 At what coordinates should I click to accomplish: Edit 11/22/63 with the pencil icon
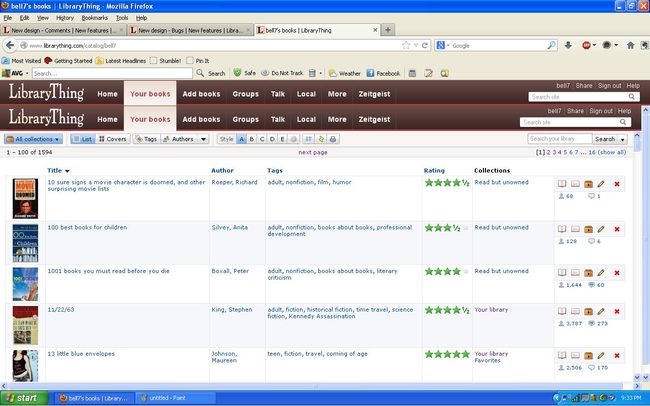[x=601, y=311]
